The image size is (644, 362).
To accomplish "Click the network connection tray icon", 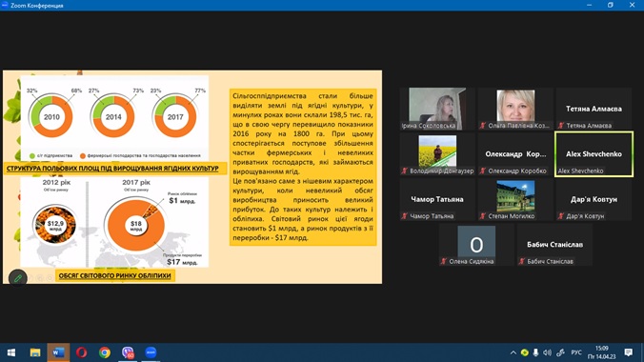I will click(x=560, y=352).
